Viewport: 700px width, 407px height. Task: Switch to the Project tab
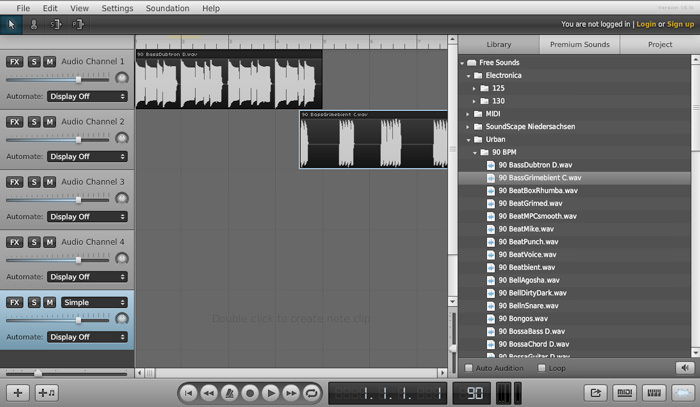point(660,45)
